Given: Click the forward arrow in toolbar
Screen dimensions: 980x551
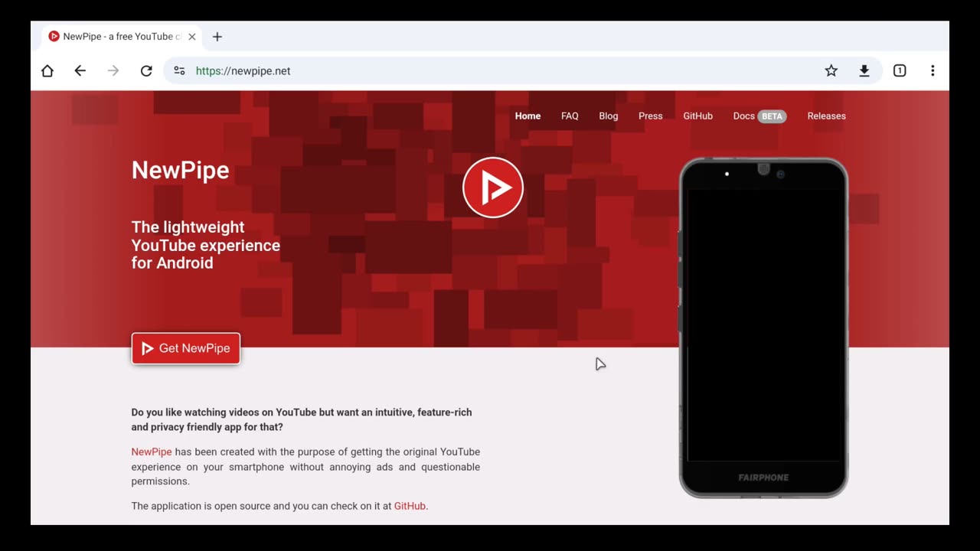Looking at the screenshot, I should coord(113,70).
